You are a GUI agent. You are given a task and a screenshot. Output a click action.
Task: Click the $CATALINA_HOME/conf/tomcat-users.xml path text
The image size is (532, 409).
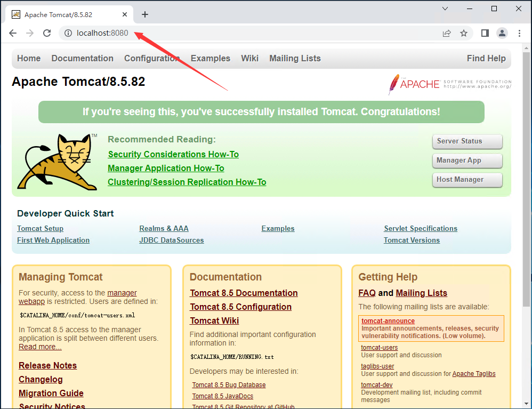tap(77, 315)
